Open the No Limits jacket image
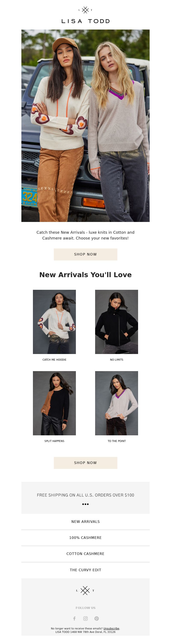 [x=116, y=322]
